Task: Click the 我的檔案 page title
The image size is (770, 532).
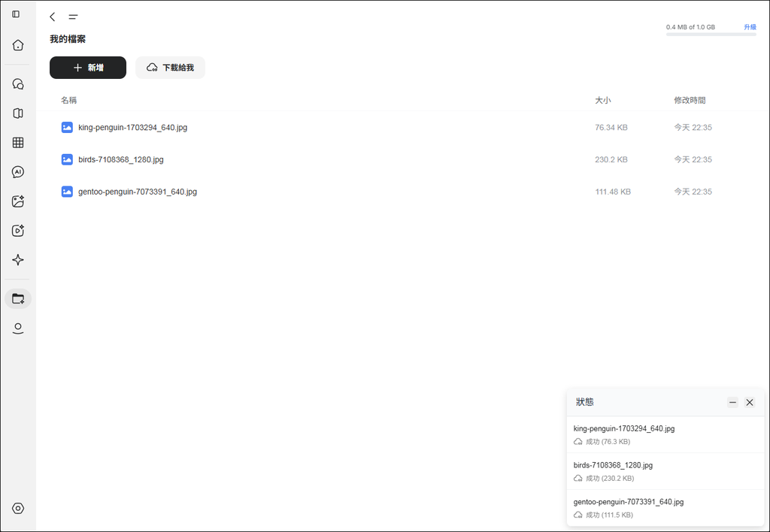Action: (68, 39)
